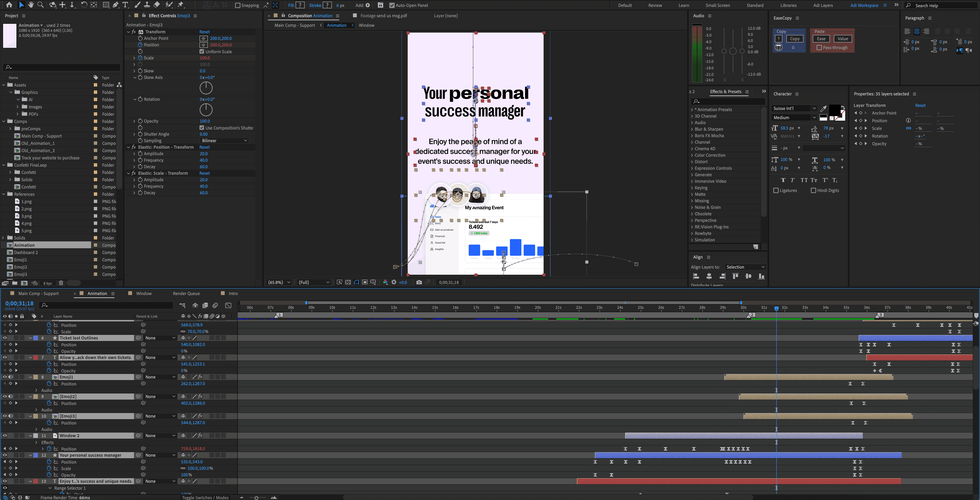The width and height of the screenshot is (980, 500).
Task: Select the Eraser tool
Action: click(157, 5)
